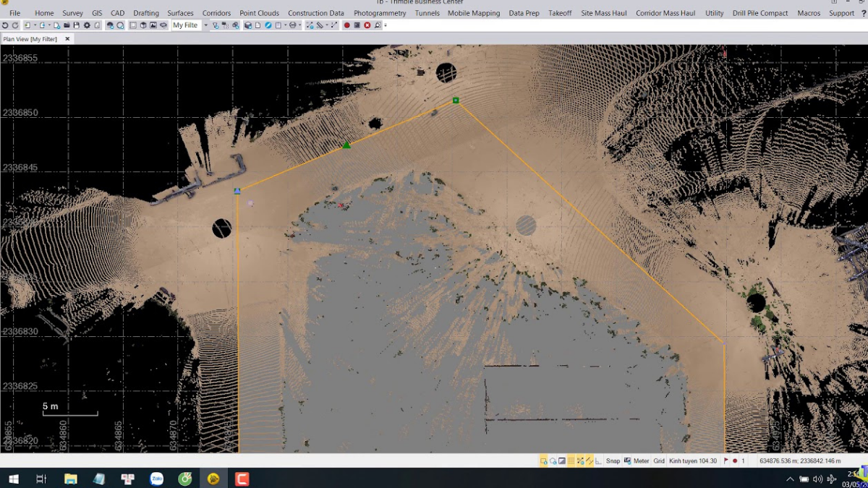Click the 5 m scale bar

click(x=69, y=409)
